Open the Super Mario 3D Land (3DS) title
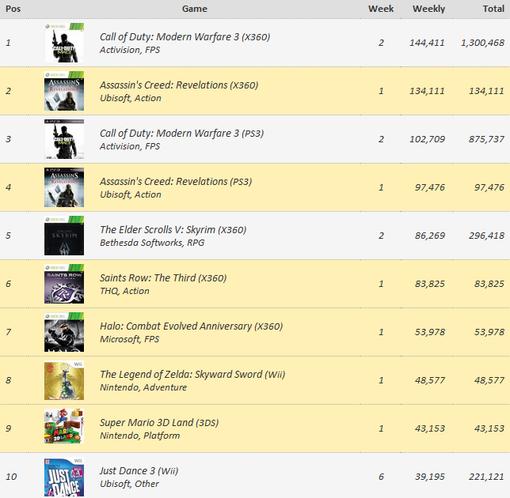510x498 pixels. point(159,423)
